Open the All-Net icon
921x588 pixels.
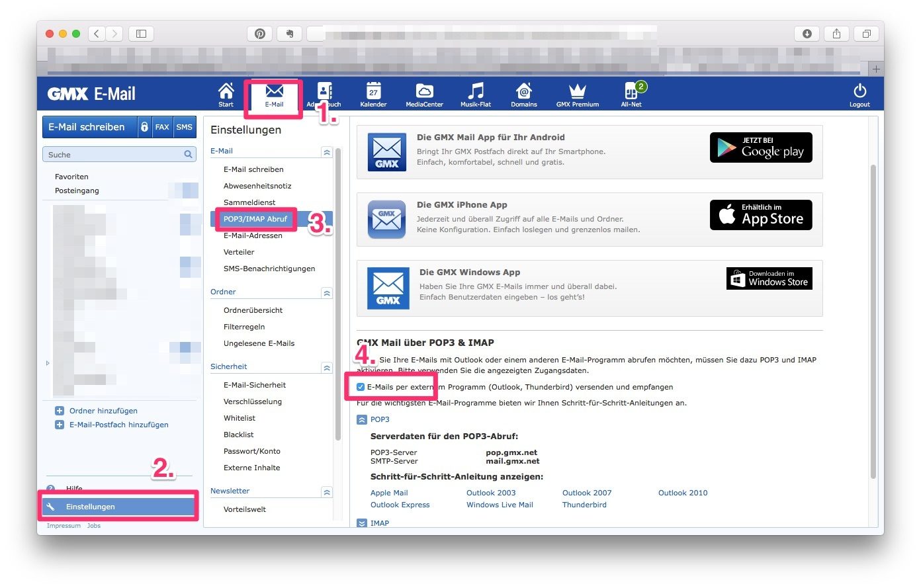[632, 94]
